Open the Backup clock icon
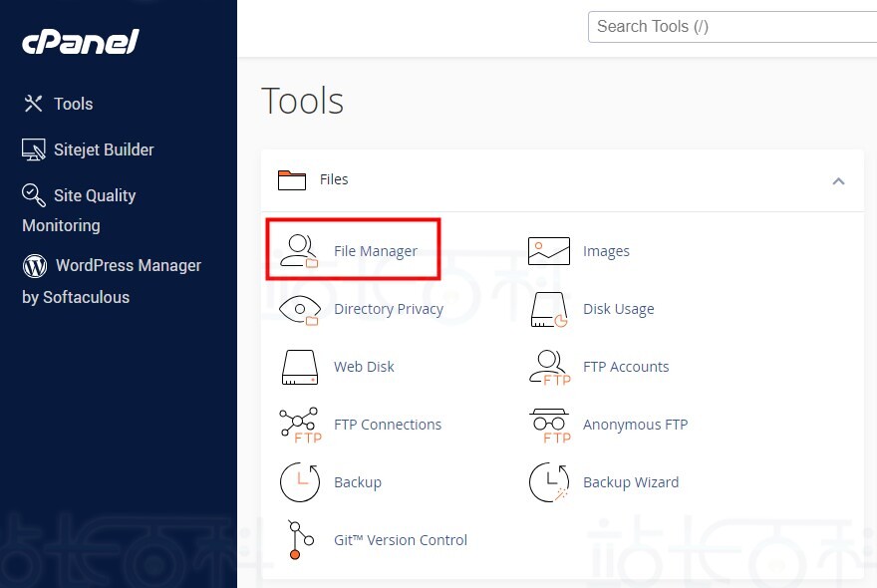Screen dimensions: 877x588 click(x=299, y=482)
